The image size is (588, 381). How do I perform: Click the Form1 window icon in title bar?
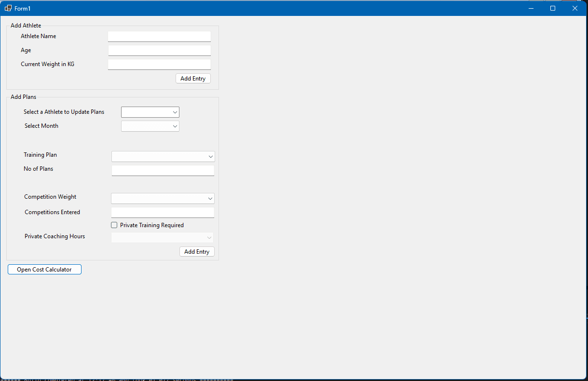point(8,8)
